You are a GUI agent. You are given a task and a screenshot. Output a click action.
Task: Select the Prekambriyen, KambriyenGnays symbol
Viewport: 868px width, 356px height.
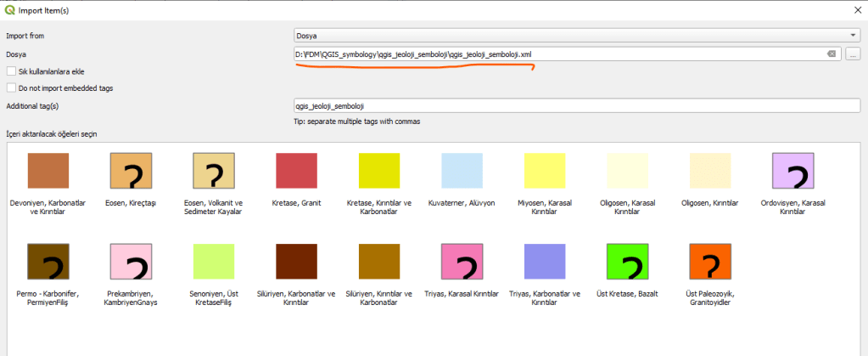click(131, 264)
